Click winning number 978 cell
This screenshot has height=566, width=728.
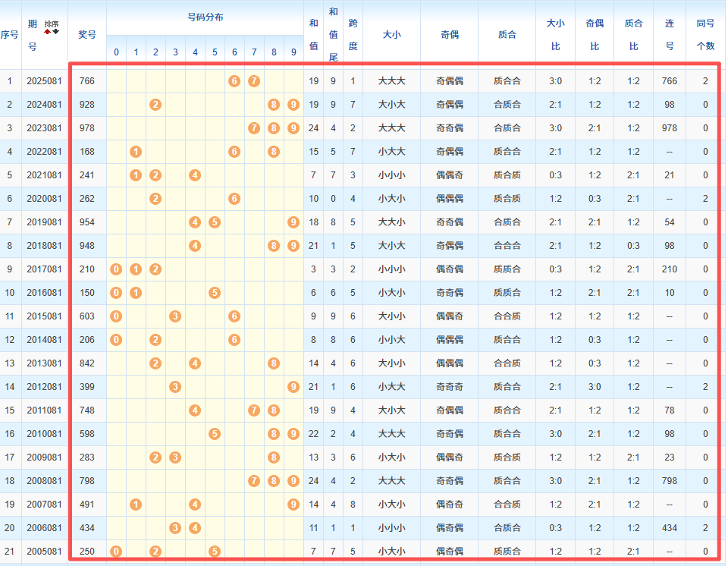(x=87, y=128)
